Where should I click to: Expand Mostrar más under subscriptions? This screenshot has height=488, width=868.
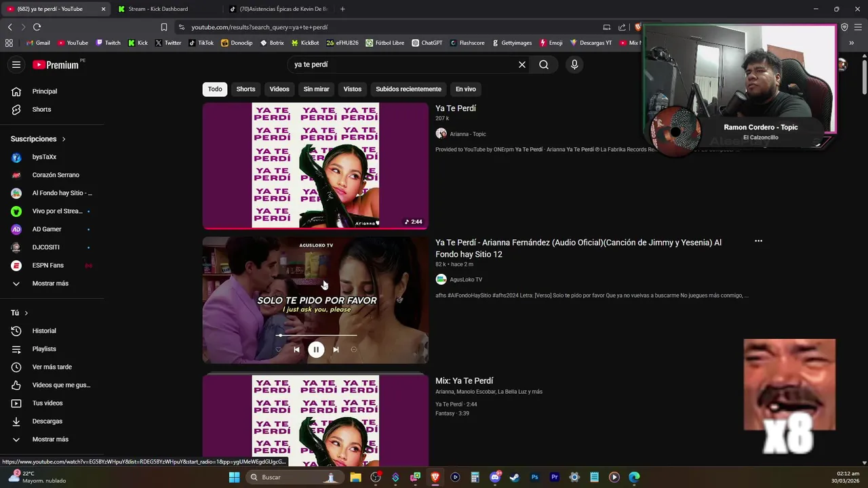coord(52,283)
